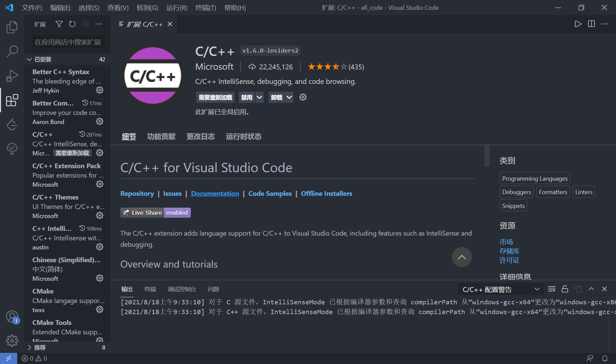Open the 卸载 dropdown arrow
The width and height of the screenshot is (616, 364).
coord(289,97)
